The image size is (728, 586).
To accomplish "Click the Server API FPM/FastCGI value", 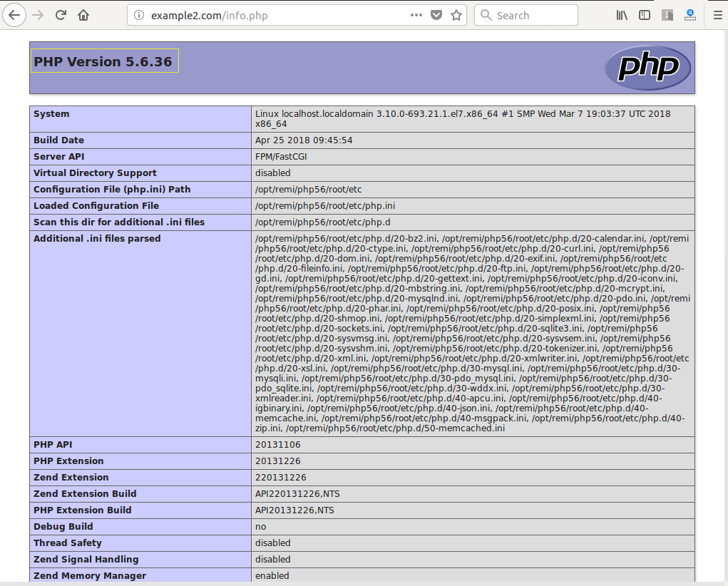I will click(x=281, y=157).
